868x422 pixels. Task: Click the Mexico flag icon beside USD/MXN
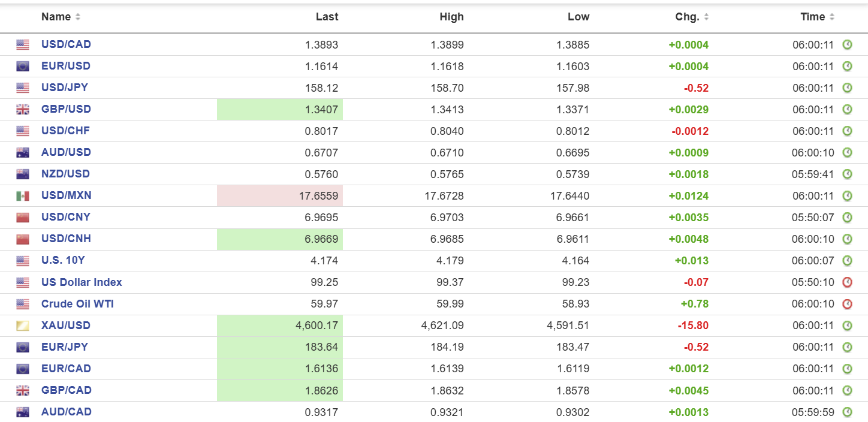[x=23, y=195]
